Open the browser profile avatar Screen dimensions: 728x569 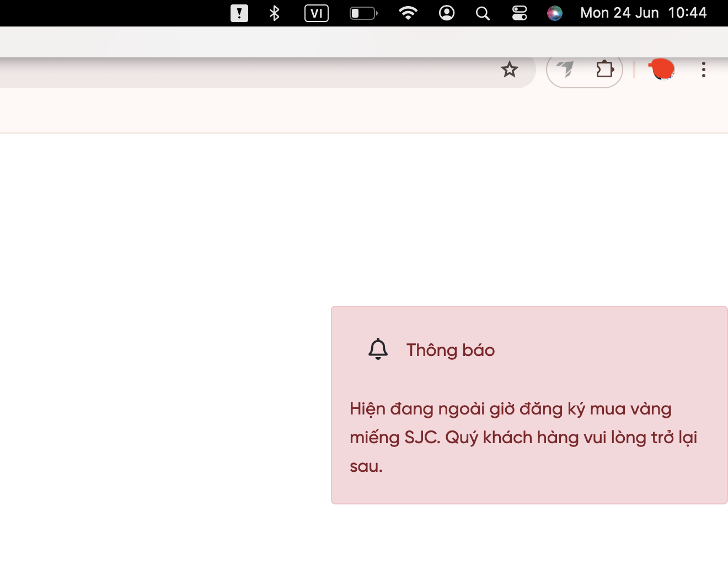point(661,70)
